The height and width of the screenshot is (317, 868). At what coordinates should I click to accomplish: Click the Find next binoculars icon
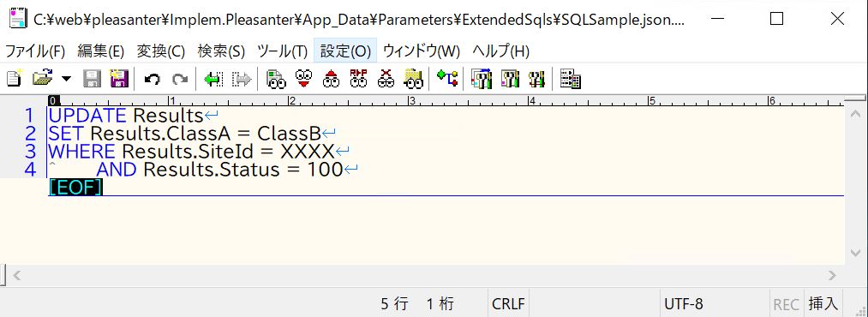pos(302,79)
